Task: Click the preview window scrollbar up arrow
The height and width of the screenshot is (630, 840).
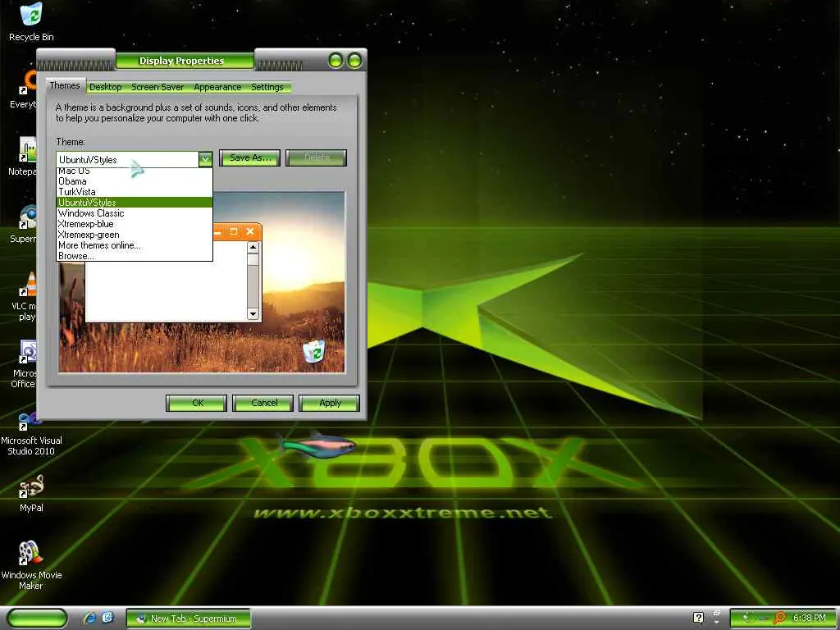Action: coord(253,248)
